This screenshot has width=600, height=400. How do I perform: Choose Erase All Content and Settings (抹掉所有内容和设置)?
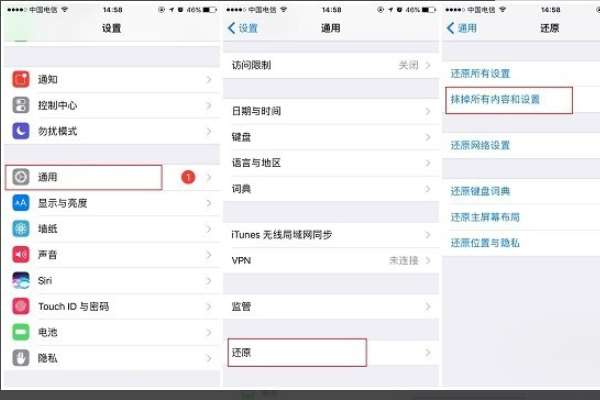click(x=495, y=100)
